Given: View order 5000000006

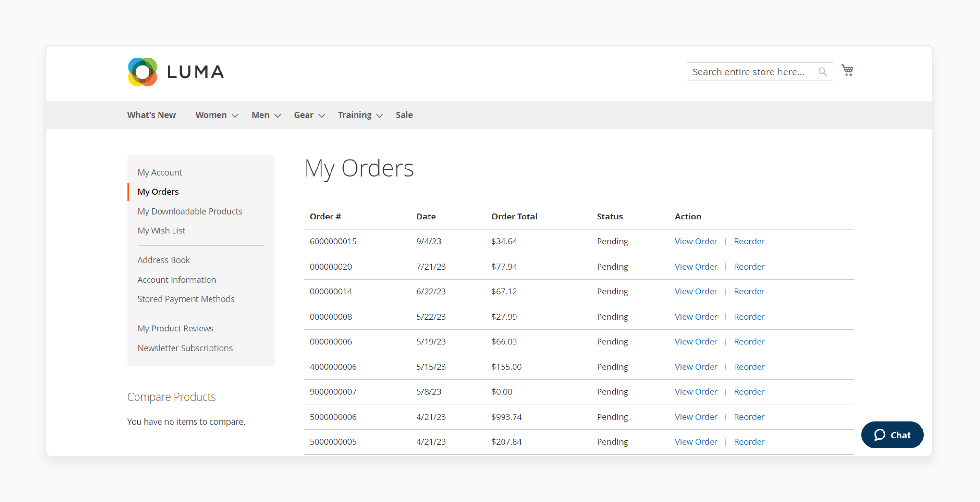Looking at the screenshot, I should (x=696, y=417).
